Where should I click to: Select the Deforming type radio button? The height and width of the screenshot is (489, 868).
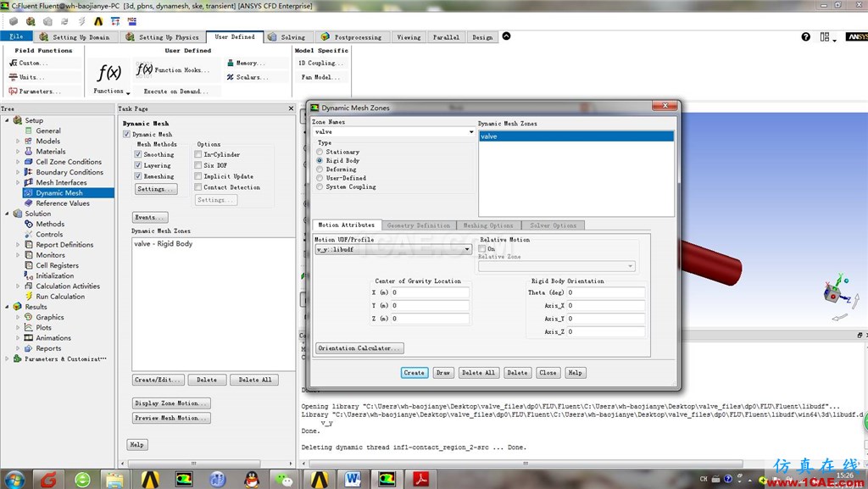click(320, 169)
